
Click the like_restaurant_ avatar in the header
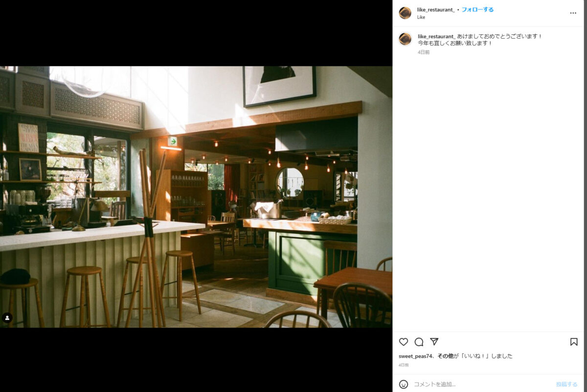(405, 13)
